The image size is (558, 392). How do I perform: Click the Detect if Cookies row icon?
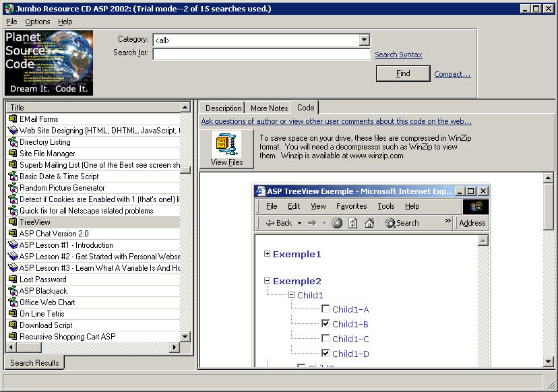13,199
